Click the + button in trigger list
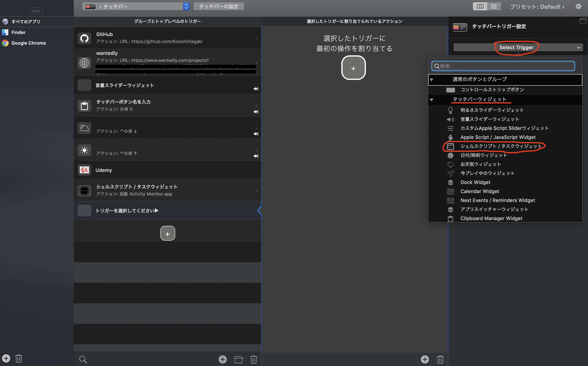The height and width of the screenshot is (366, 588). tap(167, 234)
